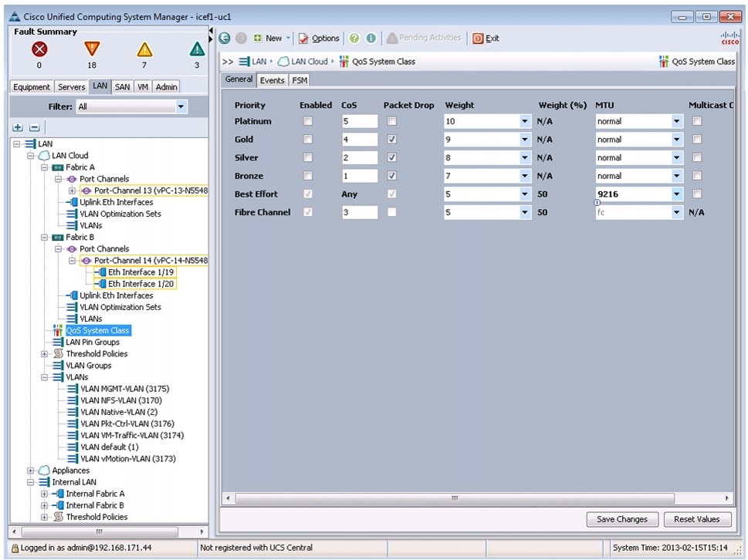Click the Platinum CoS input field

(x=359, y=121)
